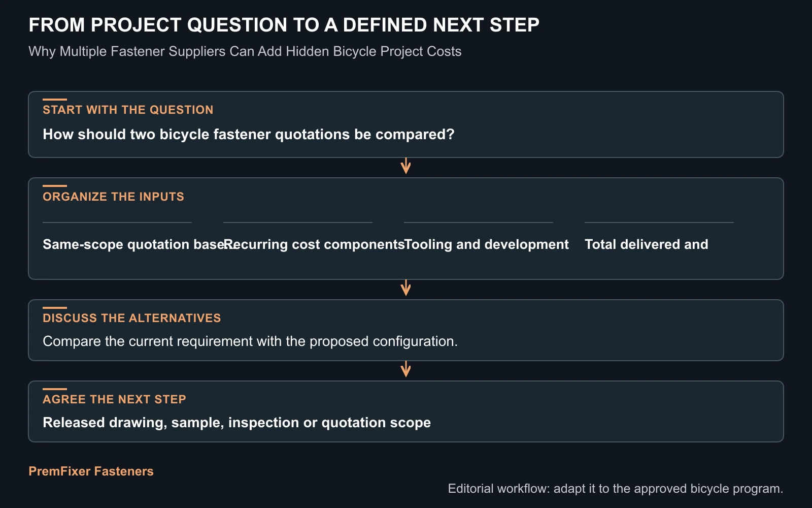Screen dimensions: 812x508
Task: Click the Recurring cost components item
Action: click(314, 244)
